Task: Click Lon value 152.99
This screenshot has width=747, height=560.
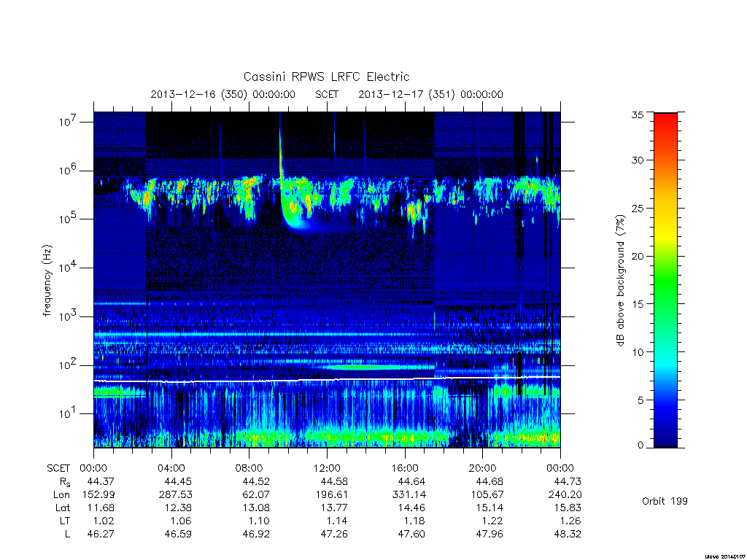Action: pos(98,495)
